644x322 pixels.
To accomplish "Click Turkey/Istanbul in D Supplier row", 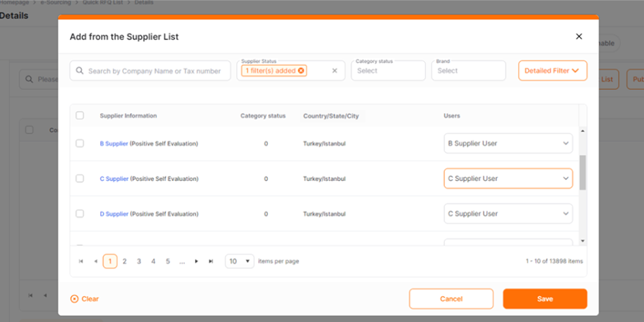I will pos(324,214).
